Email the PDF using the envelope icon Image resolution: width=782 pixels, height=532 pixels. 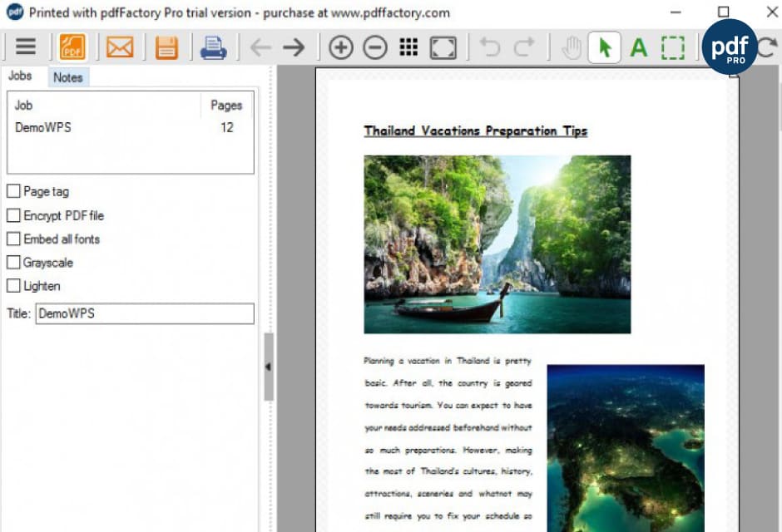pos(120,47)
